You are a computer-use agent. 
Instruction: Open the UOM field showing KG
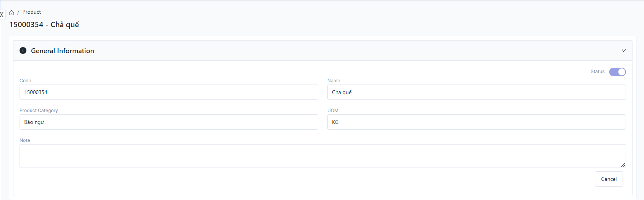point(476,122)
